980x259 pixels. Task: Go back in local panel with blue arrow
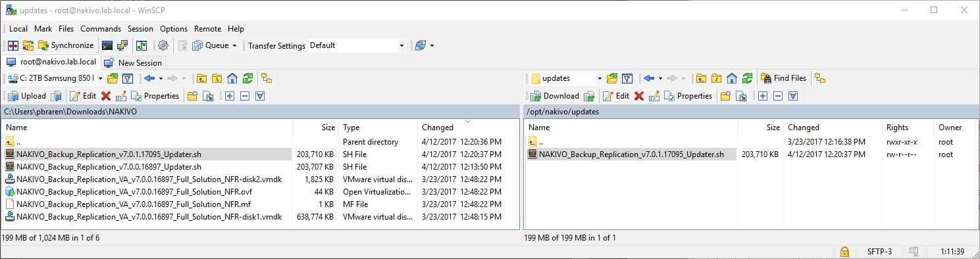[x=149, y=78]
